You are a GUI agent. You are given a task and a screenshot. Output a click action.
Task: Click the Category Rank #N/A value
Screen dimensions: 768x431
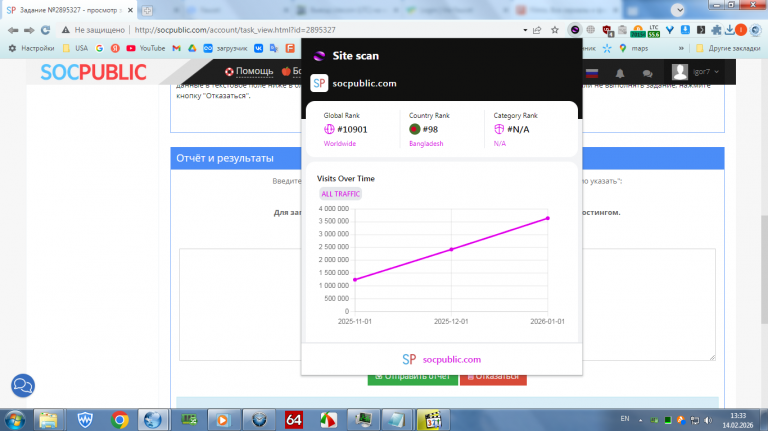tap(518, 129)
